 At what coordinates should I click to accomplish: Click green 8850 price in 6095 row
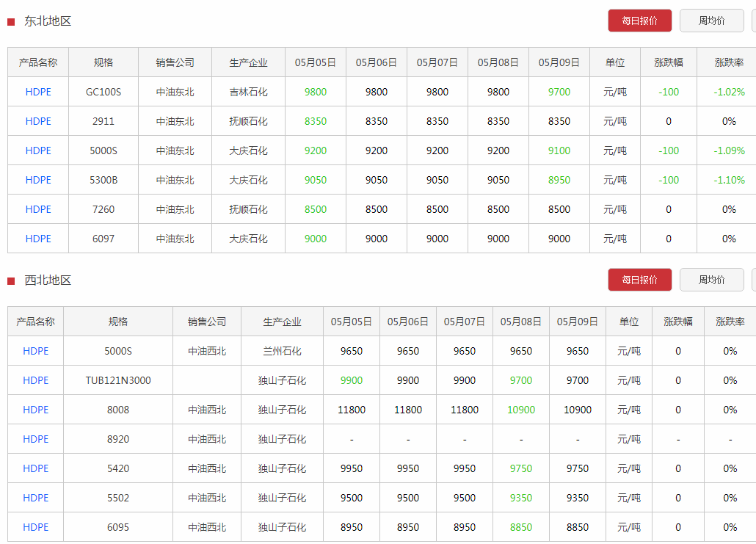point(521,527)
